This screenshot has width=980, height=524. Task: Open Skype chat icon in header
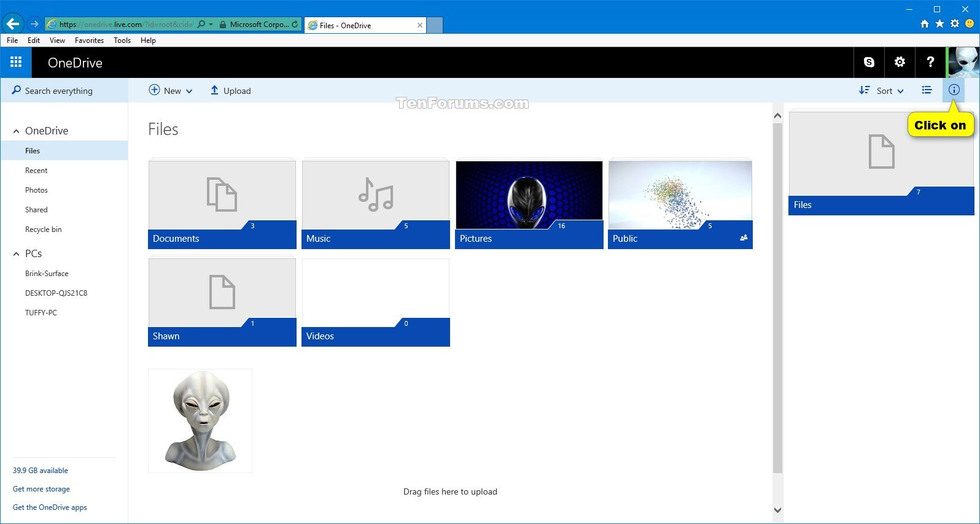869,62
